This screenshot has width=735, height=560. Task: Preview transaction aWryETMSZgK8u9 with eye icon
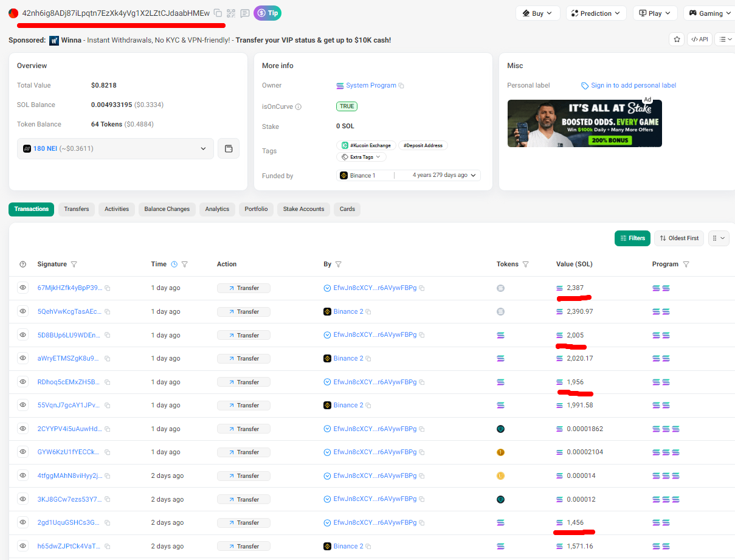23,358
